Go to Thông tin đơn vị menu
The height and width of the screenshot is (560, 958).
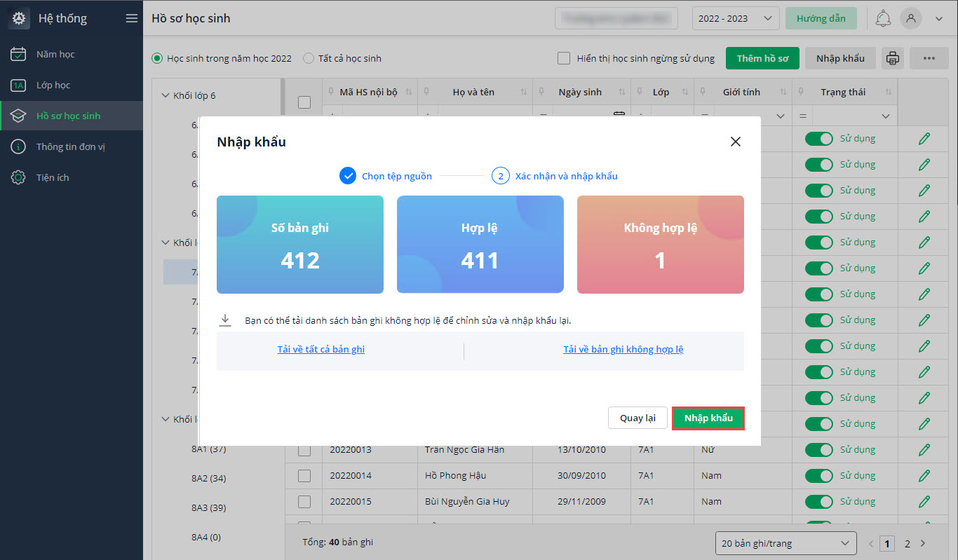tap(70, 147)
